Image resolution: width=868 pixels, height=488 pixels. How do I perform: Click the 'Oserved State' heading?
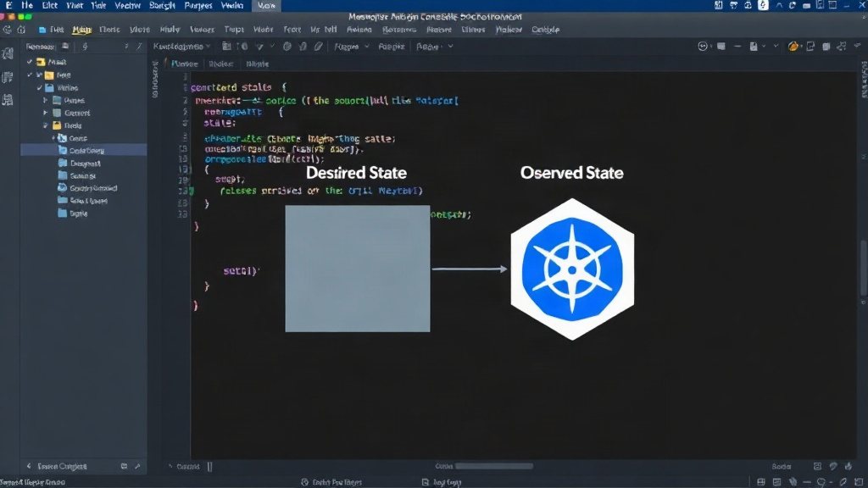(572, 173)
